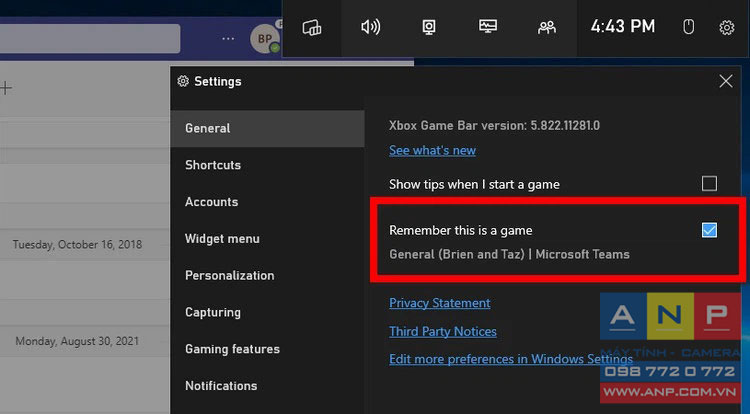Click Monday, August 30, 2021 date in Teams
Screen dimensions: 750x414
77,341
